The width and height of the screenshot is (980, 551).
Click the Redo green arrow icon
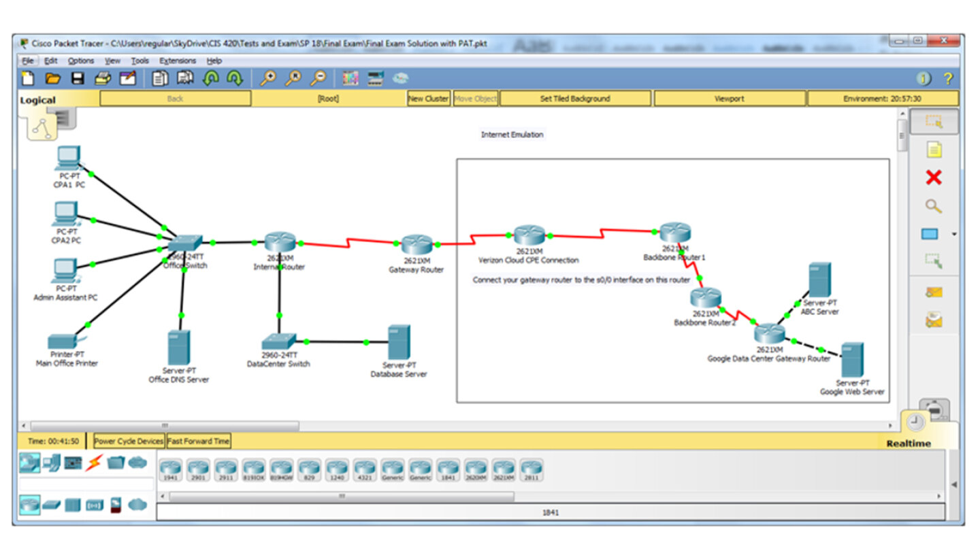coord(235,79)
